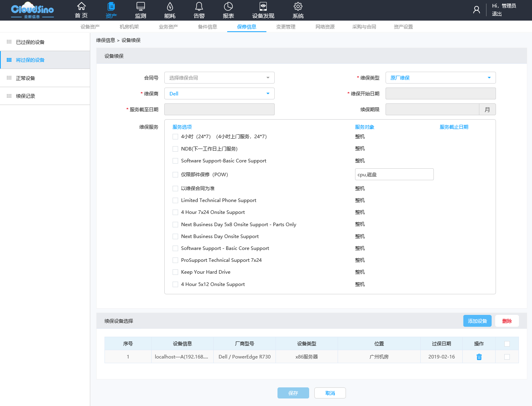Click the 告警 alarm bell icon

point(199,7)
